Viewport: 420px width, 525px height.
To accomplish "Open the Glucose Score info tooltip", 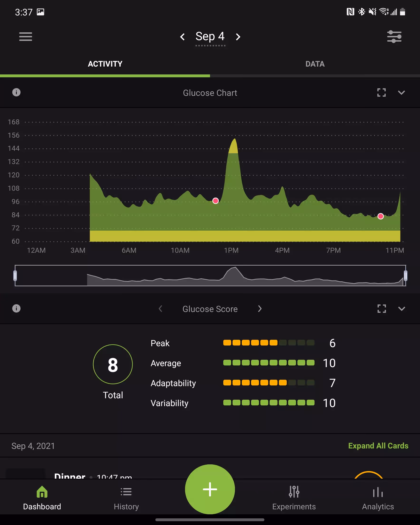I will point(16,309).
